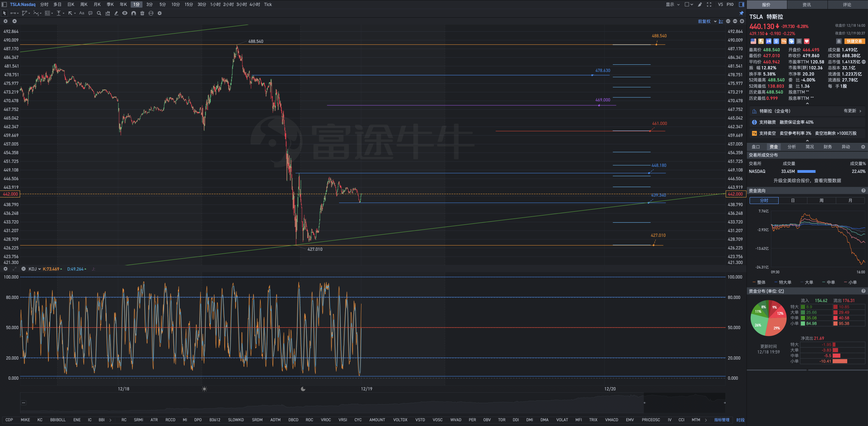Image resolution: width=868 pixels, height=426 pixels.
Task: Open 指标管理 indicator management link
Action: click(722, 420)
